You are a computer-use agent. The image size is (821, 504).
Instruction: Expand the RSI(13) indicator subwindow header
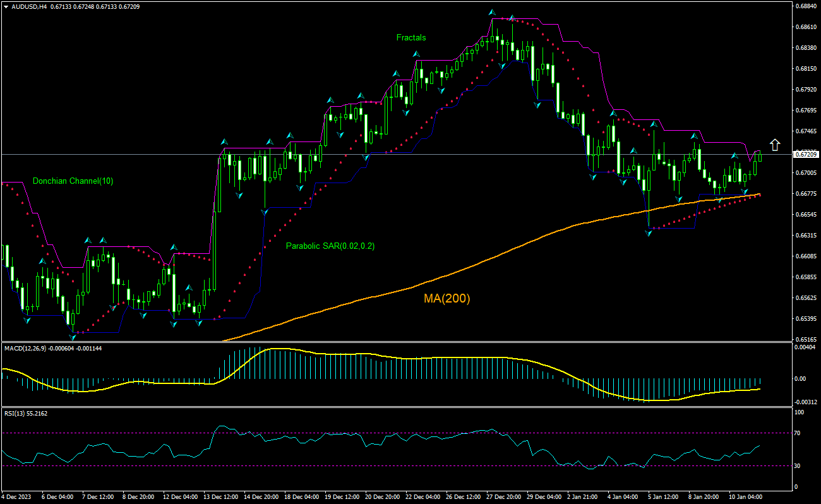(19, 415)
